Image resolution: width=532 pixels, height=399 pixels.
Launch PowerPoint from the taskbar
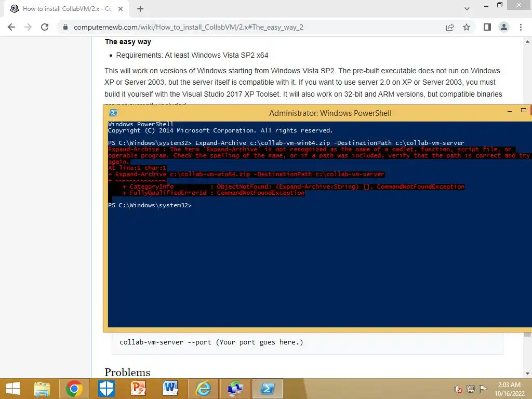tap(138, 389)
